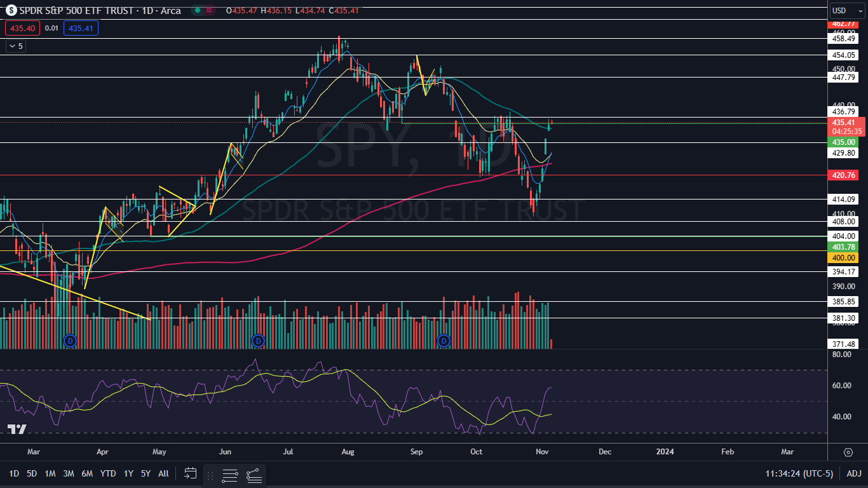Viewport: 868px width, 488px height.
Task: Click the 371.48 price level label
Action: pyautogui.click(x=844, y=344)
